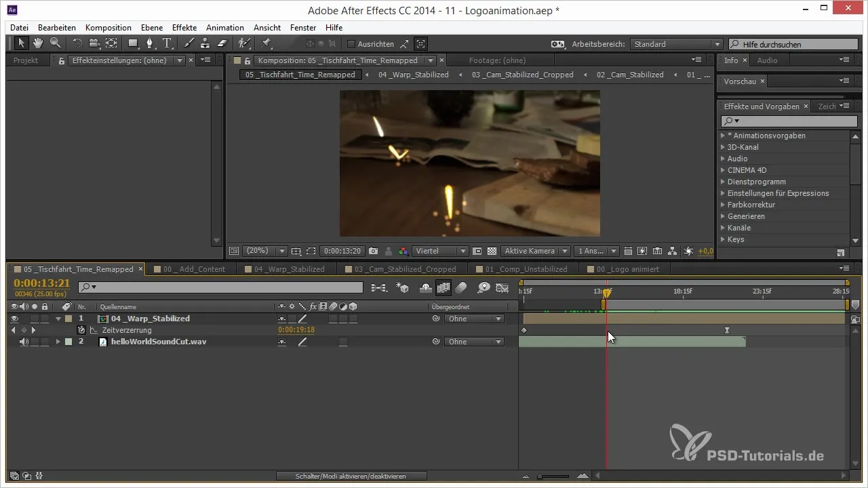
Task: Expand the Farbkorrektur effects category
Action: tap(723, 205)
